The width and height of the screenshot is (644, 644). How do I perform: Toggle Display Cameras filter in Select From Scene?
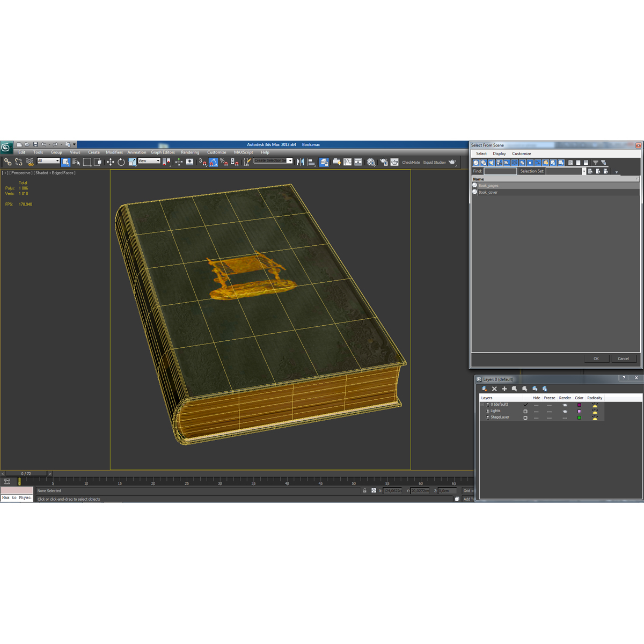(499, 163)
